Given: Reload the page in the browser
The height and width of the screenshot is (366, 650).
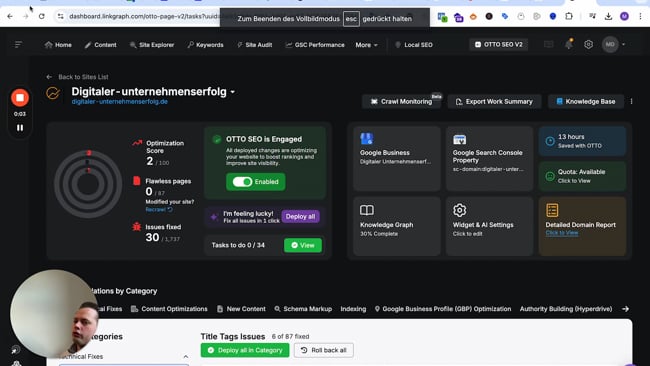Looking at the screenshot, I should tap(41, 16).
